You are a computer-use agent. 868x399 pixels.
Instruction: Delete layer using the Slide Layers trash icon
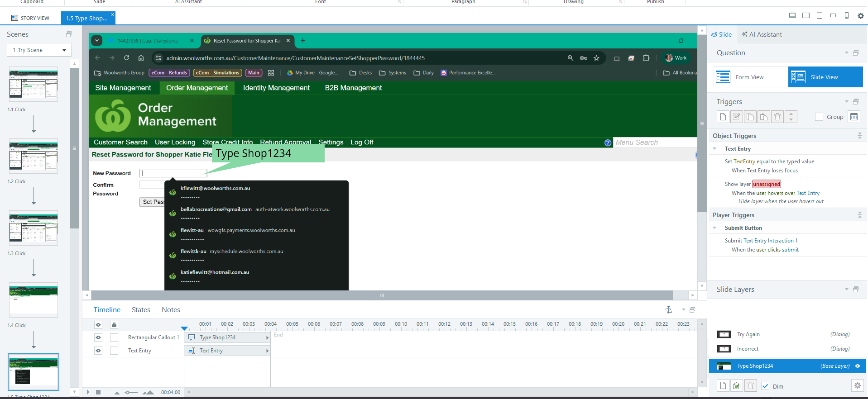point(751,385)
